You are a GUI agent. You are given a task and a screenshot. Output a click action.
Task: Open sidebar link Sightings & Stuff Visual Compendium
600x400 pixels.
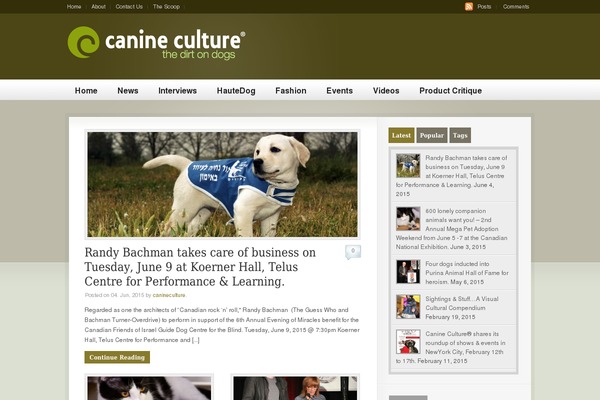click(462, 303)
